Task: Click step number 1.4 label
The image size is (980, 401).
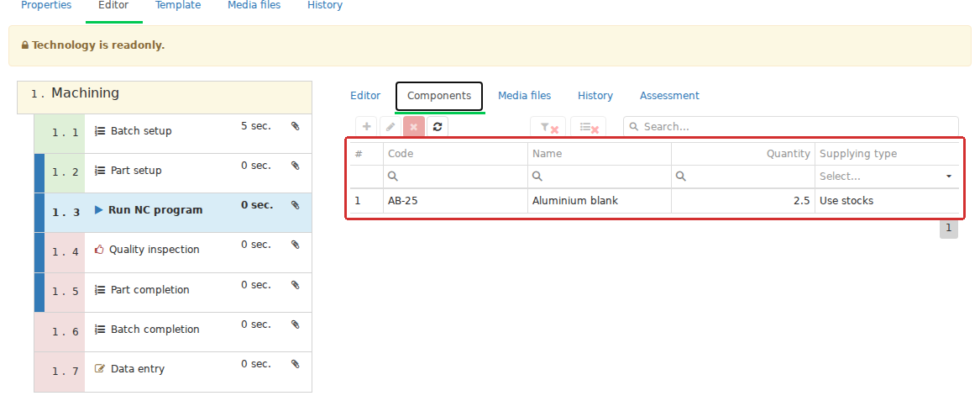Action: click(x=65, y=252)
